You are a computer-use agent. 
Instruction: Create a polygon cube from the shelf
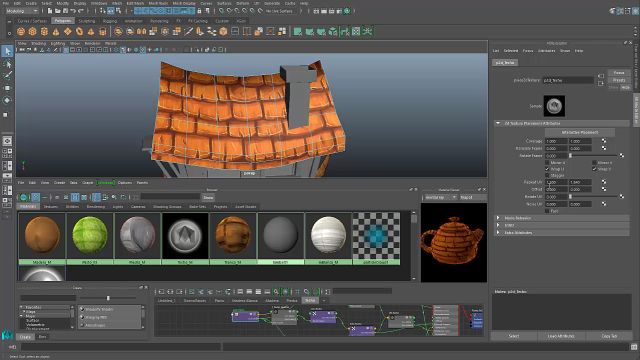(33, 31)
